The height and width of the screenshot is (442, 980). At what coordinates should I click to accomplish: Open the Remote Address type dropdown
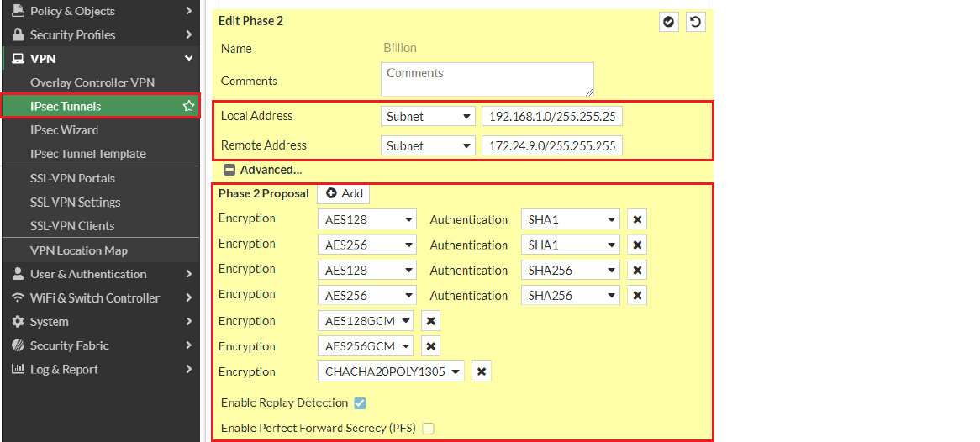click(x=428, y=146)
